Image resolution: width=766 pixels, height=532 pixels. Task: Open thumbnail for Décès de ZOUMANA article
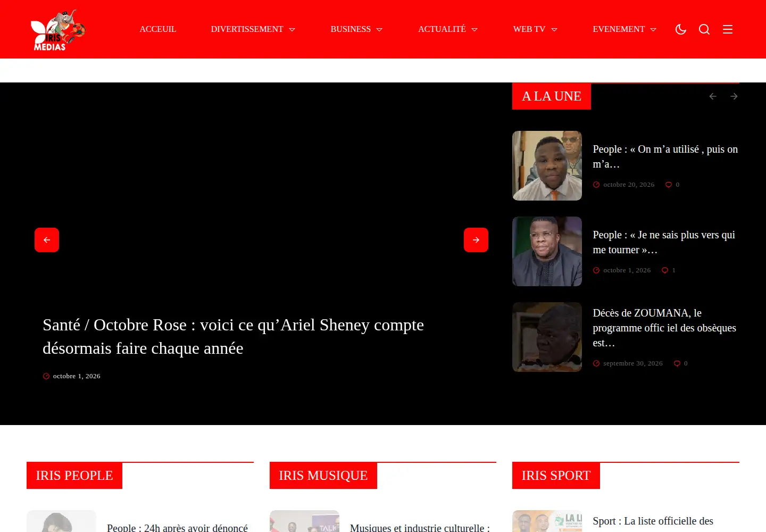[547, 337]
